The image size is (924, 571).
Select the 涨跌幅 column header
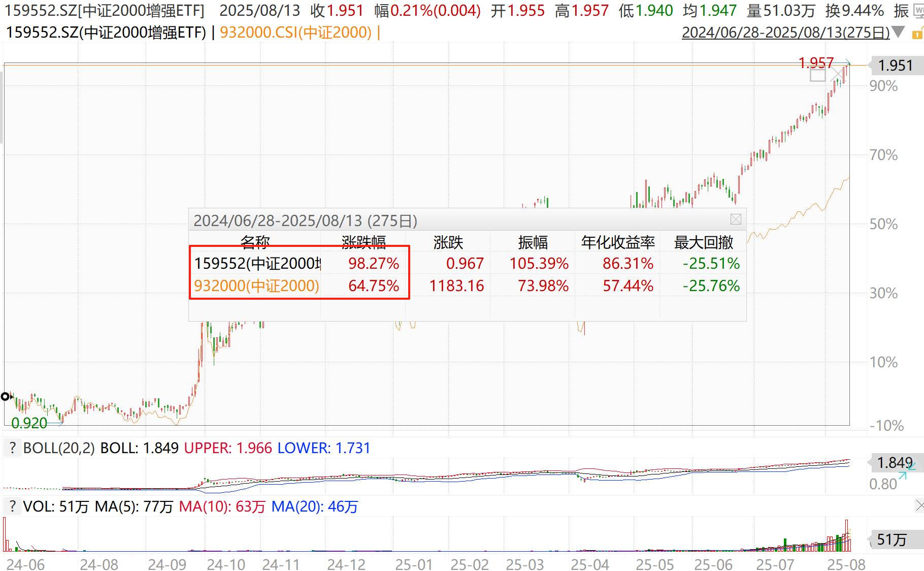pyautogui.click(x=364, y=242)
